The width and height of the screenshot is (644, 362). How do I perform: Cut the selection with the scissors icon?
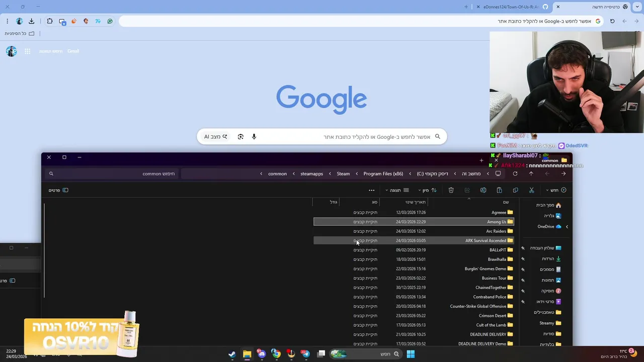(x=531, y=190)
